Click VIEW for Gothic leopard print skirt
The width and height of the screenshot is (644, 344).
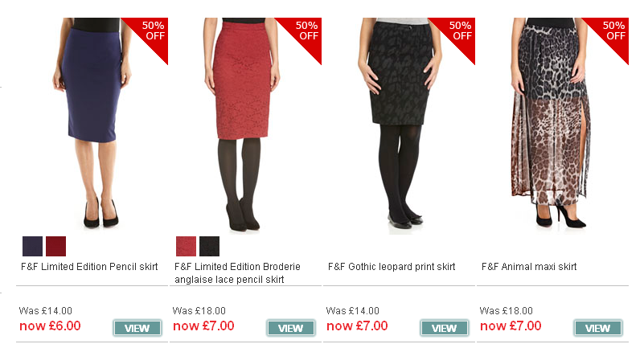445,328
